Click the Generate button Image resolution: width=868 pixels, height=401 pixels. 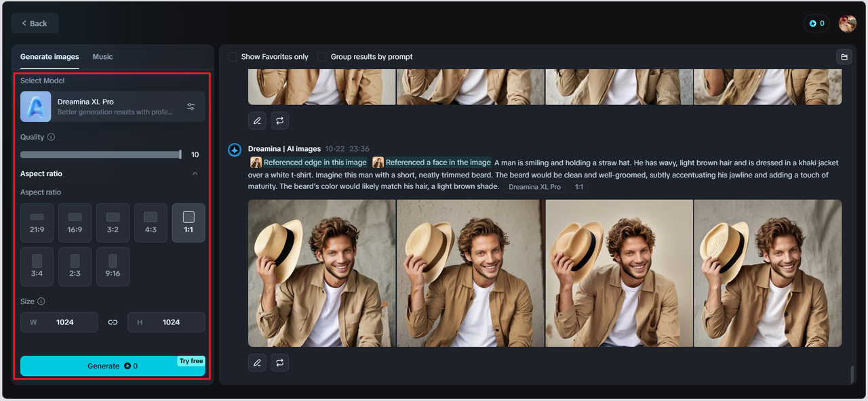click(113, 366)
